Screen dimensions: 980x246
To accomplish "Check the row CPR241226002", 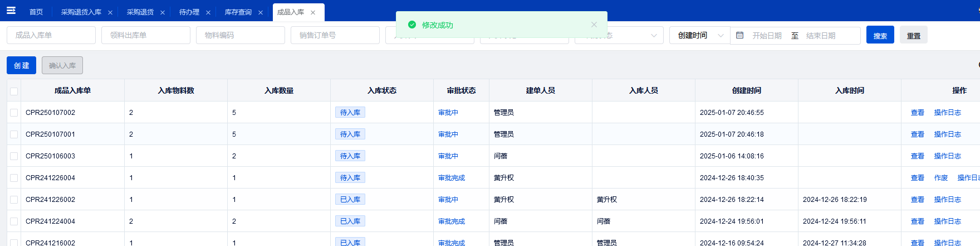I will [14, 200].
